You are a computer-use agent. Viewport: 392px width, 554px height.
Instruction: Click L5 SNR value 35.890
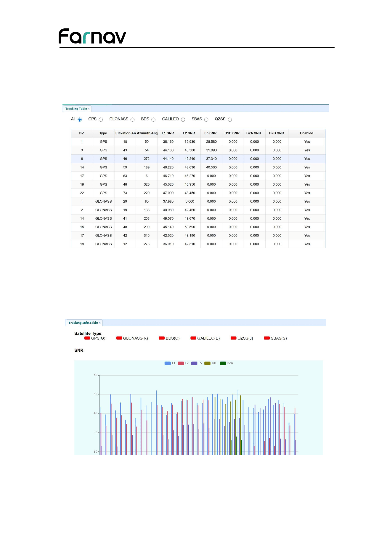click(211, 150)
